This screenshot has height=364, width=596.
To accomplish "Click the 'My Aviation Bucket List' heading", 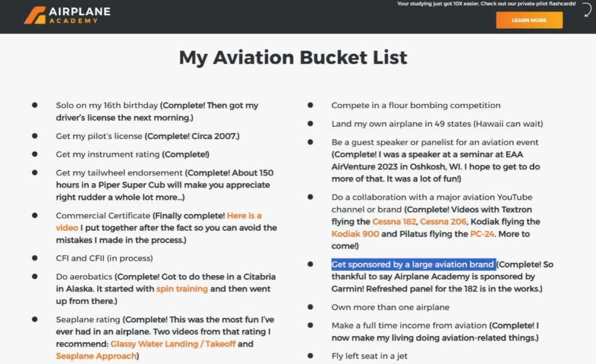I will (293, 58).
